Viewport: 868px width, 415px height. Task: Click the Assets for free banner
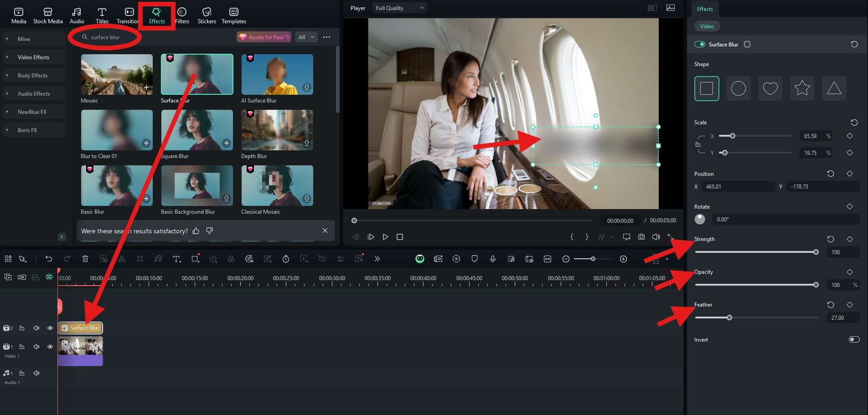coord(264,37)
